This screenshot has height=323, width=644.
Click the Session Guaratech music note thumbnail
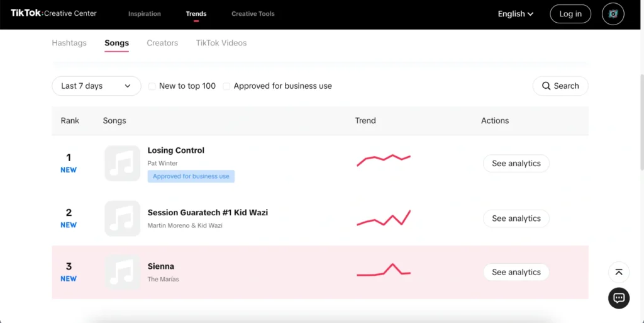coord(123,218)
